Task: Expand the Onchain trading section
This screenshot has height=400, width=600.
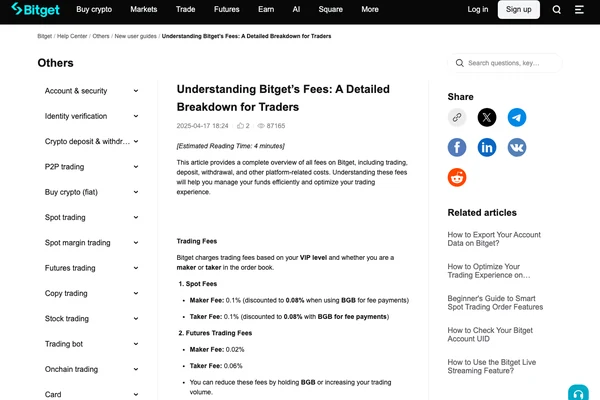Action: pos(91,369)
